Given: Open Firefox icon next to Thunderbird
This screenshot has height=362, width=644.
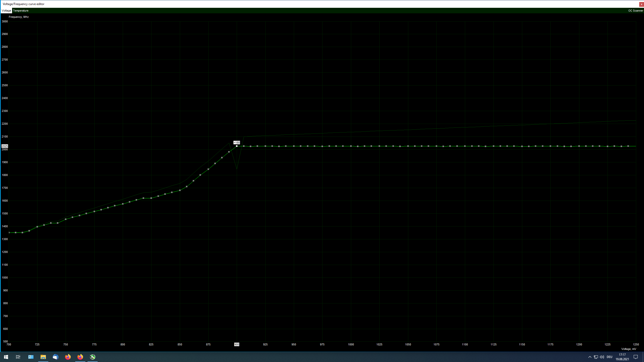Looking at the screenshot, I should (68, 357).
